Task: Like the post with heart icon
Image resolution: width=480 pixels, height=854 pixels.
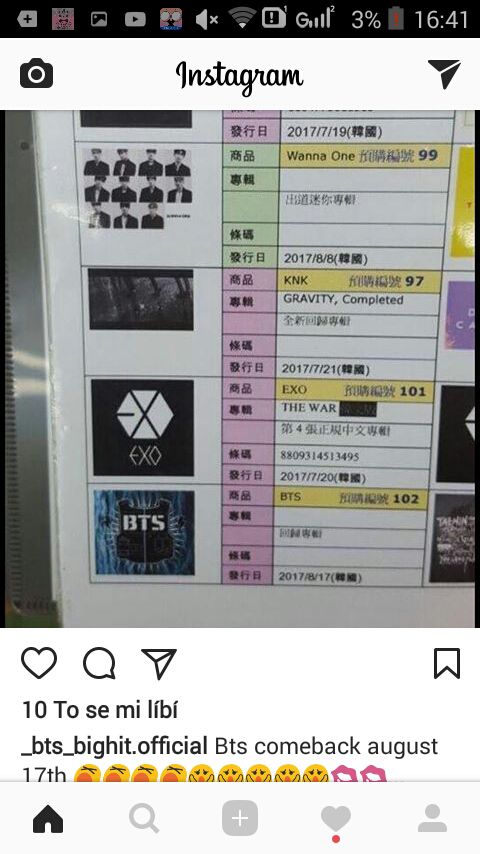Action: click(x=39, y=663)
